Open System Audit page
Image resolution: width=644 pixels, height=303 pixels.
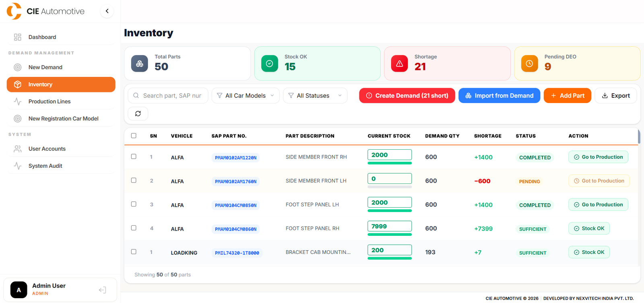(61, 166)
